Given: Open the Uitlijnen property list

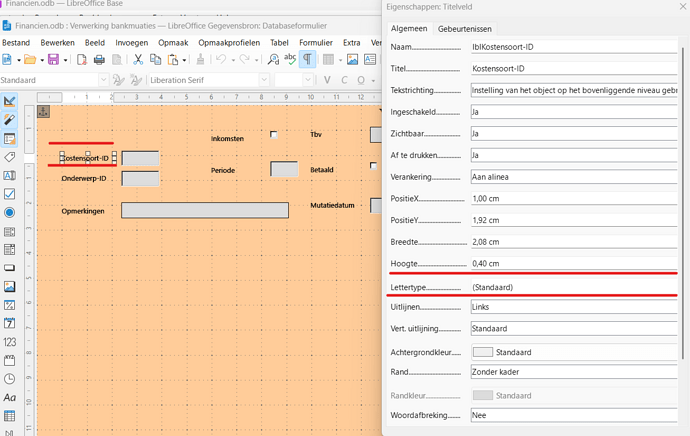Looking at the screenshot, I should point(574,307).
